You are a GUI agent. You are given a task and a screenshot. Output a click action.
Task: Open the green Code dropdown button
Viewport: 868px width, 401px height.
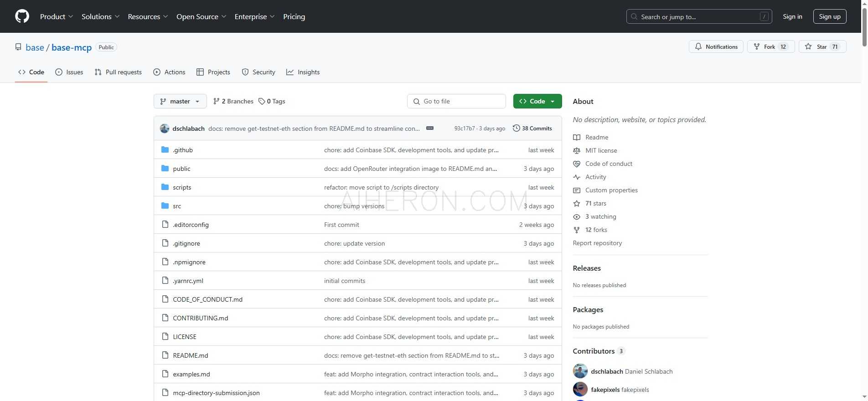(537, 101)
